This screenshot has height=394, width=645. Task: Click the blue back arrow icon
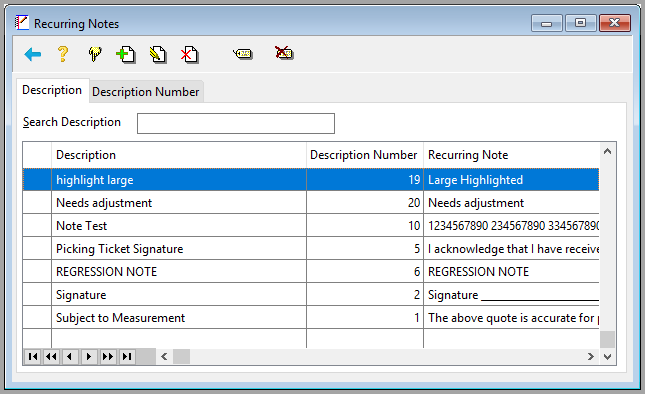(x=33, y=54)
